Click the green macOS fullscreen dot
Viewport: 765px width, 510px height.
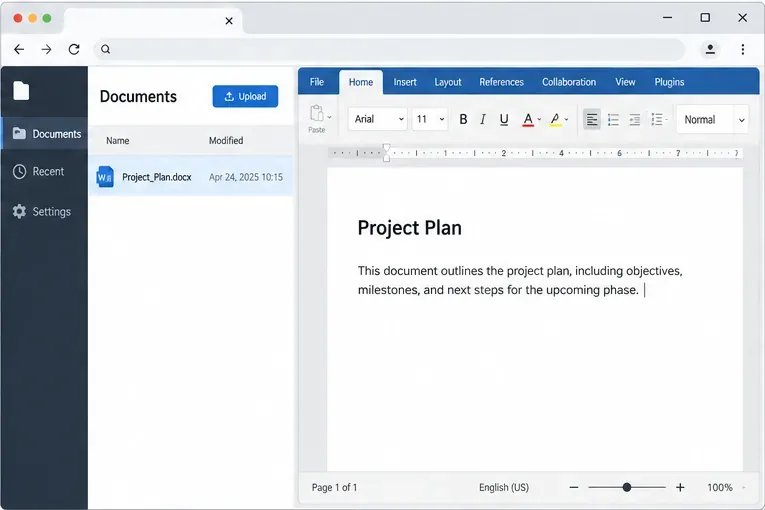click(x=47, y=18)
